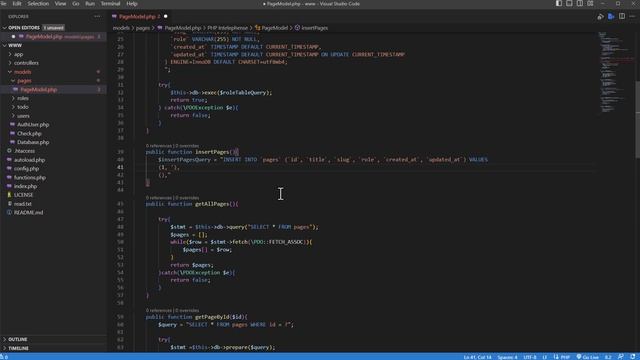Click the Run or debug PHP icon
The image size is (640, 360).
coord(600,16)
